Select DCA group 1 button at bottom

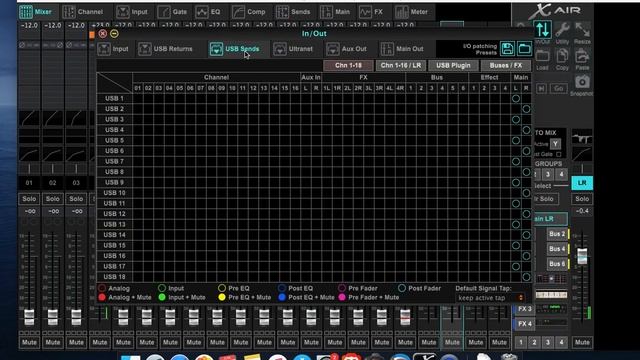tap(521, 342)
